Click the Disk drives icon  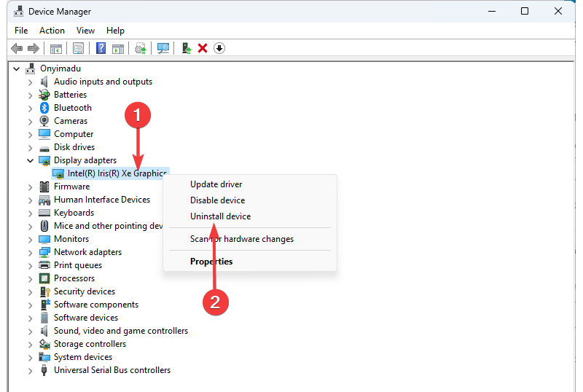tap(44, 149)
